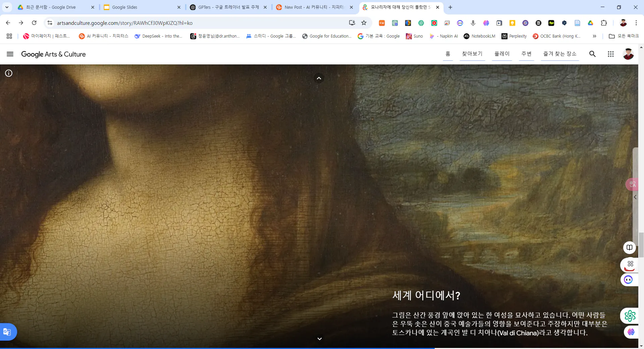Go to previous story section with up chevron
644x349 pixels.
(319, 78)
